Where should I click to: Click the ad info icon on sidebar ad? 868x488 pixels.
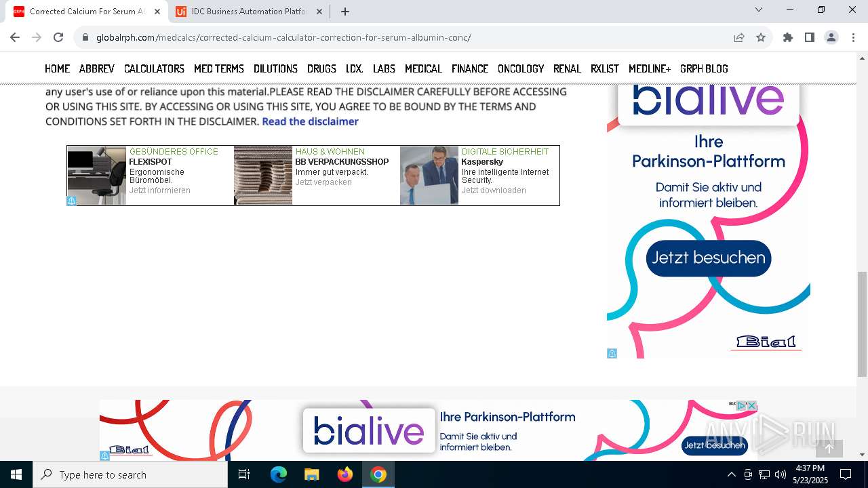tap(612, 353)
